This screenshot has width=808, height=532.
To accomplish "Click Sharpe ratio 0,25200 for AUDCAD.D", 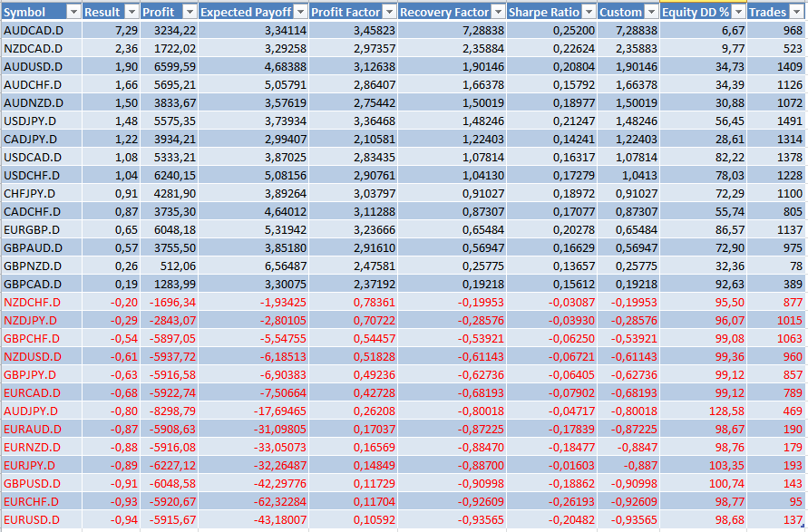I will pyautogui.click(x=573, y=31).
